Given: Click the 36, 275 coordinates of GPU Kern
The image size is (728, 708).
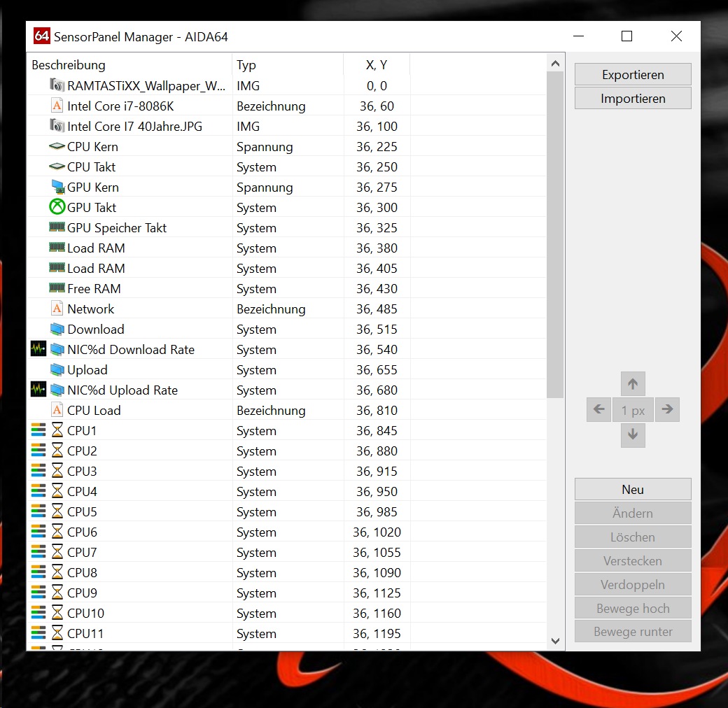Looking at the screenshot, I should click(x=377, y=187).
